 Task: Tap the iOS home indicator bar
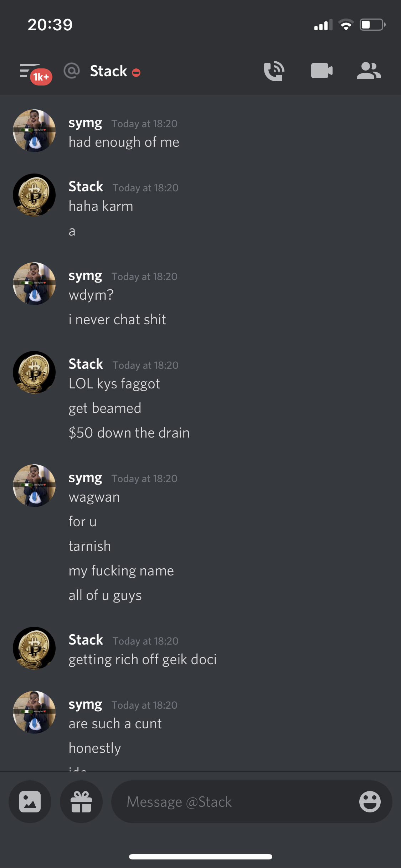pos(201,857)
